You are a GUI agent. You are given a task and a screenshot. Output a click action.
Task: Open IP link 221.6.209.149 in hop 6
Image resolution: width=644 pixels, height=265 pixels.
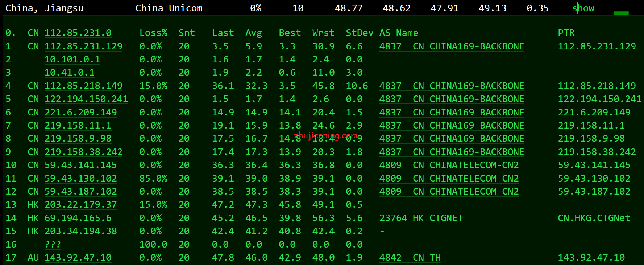80,113
